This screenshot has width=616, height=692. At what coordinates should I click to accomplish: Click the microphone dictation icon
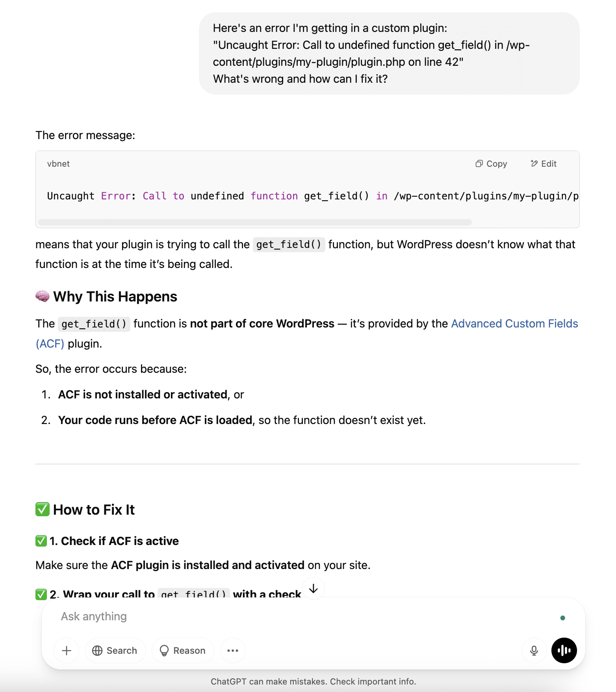point(534,651)
